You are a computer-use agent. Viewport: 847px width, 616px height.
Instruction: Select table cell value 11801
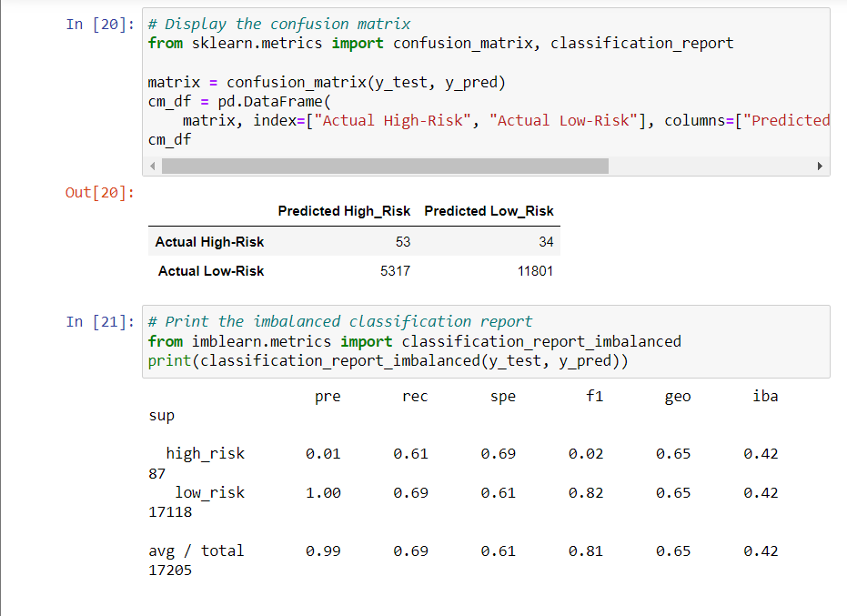click(535, 271)
